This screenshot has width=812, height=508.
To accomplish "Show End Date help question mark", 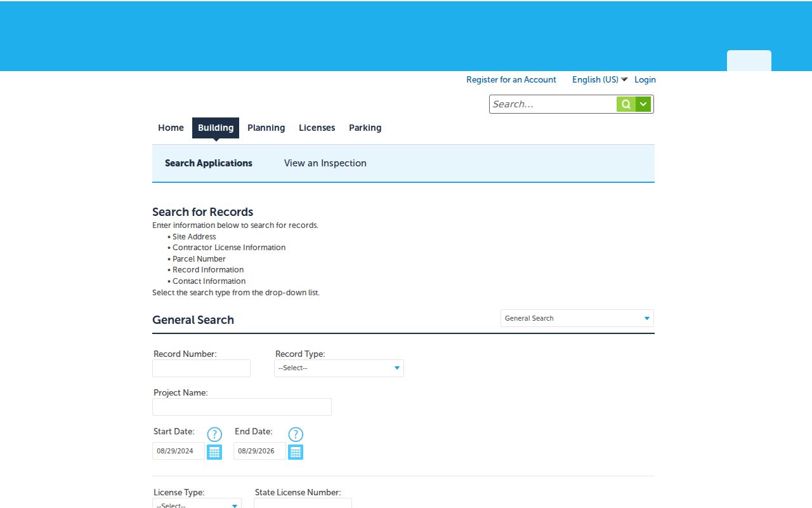I will [x=296, y=434].
